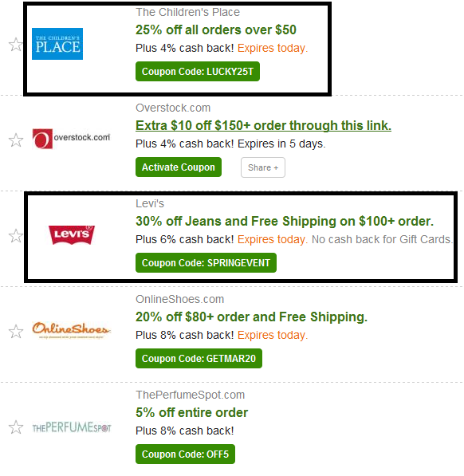Select the red Levi's logo
The height and width of the screenshot is (476, 464).
pyautogui.click(x=72, y=234)
